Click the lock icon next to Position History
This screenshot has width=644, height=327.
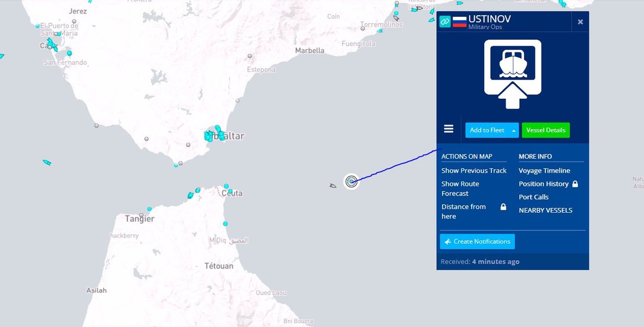click(575, 184)
